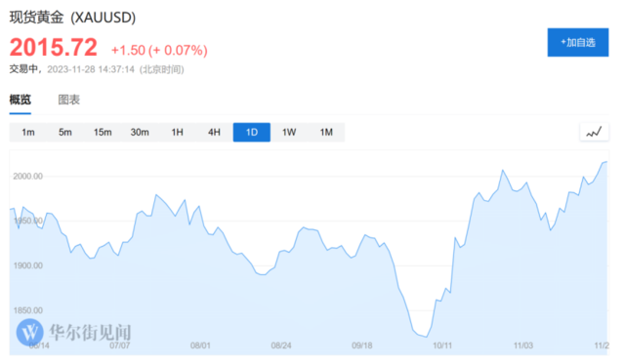Viewport: 625px width, 364px height.
Task: Choose the 30m interval
Action: pyautogui.click(x=140, y=132)
